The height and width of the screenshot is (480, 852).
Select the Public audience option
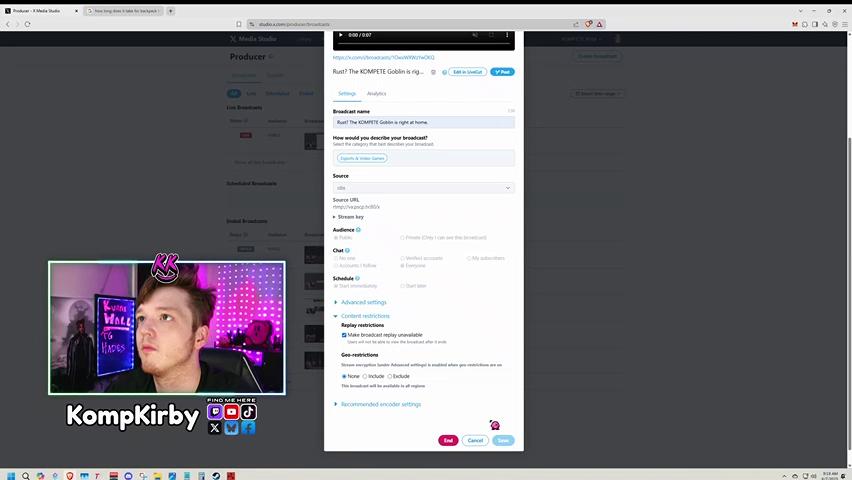click(343, 238)
